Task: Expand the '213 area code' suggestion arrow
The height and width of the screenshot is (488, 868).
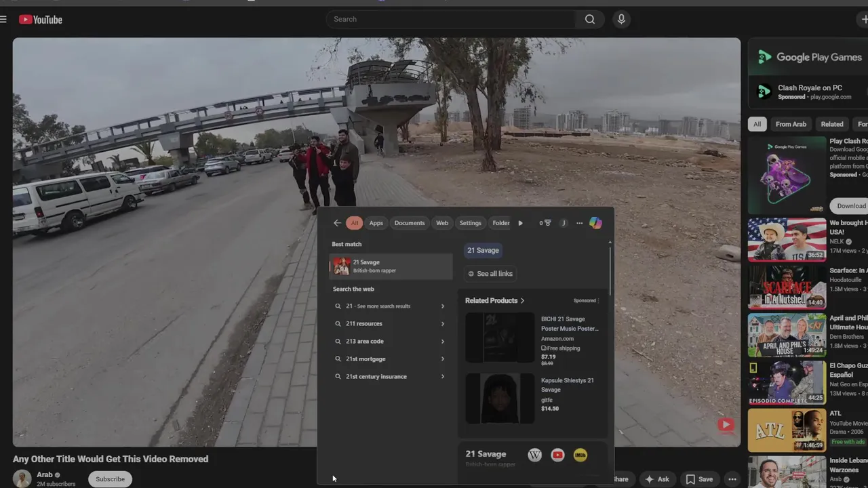Action: pos(443,342)
